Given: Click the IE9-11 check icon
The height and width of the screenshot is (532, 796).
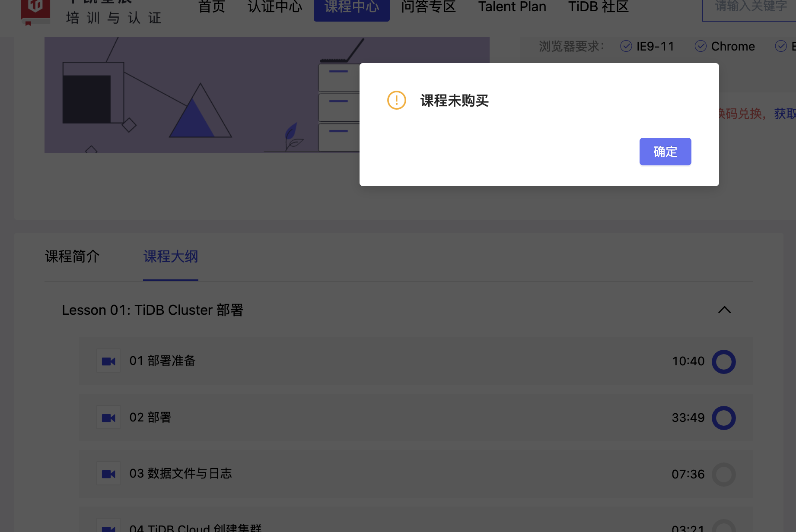Looking at the screenshot, I should pos(626,46).
